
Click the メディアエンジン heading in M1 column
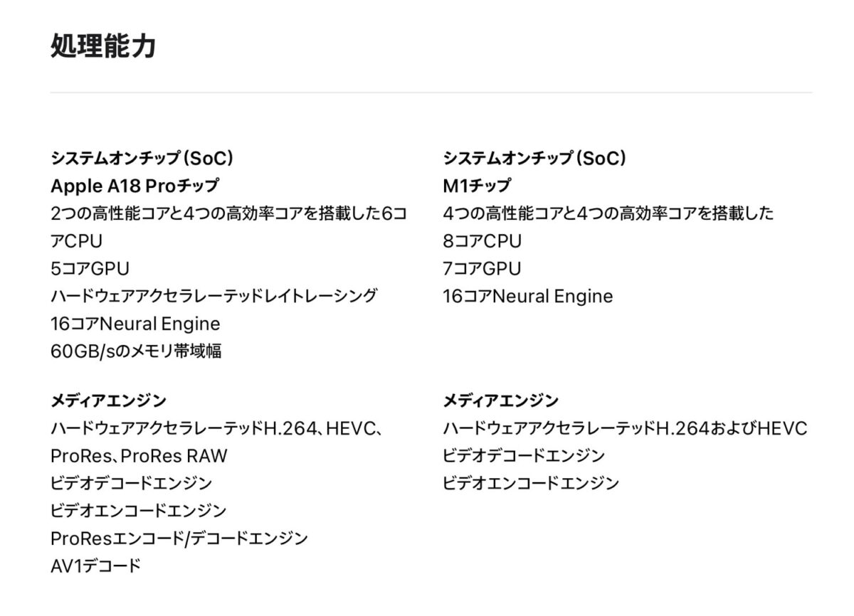click(500, 400)
